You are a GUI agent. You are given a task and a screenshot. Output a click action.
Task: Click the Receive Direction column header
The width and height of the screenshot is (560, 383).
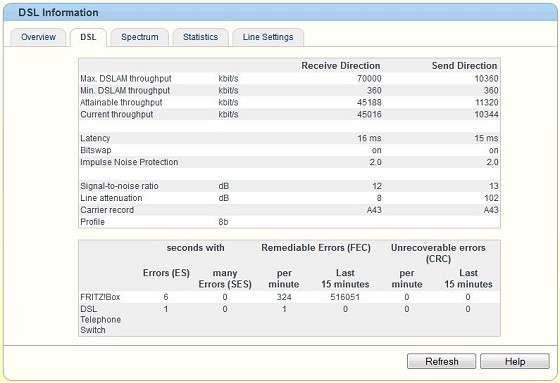pyautogui.click(x=341, y=66)
